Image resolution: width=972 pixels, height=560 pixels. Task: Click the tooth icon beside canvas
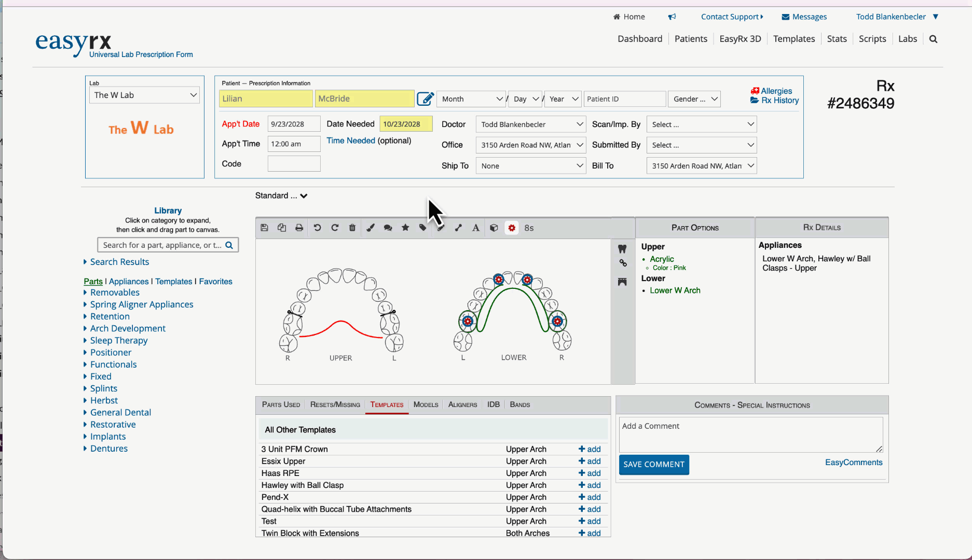point(622,249)
